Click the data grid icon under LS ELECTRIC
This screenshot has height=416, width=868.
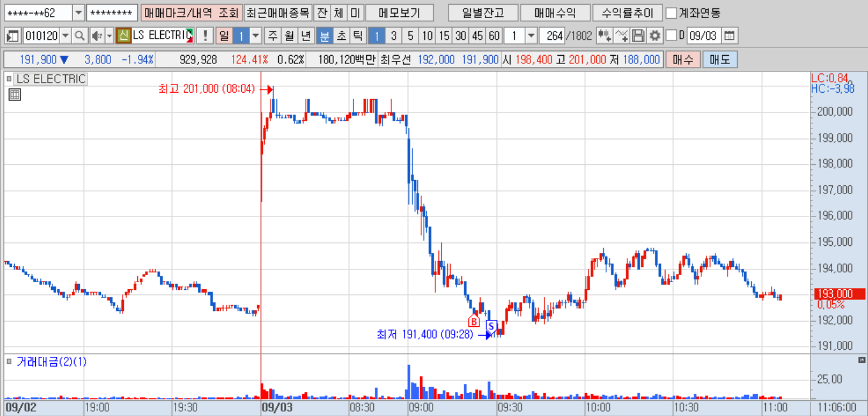tap(15, 94)
